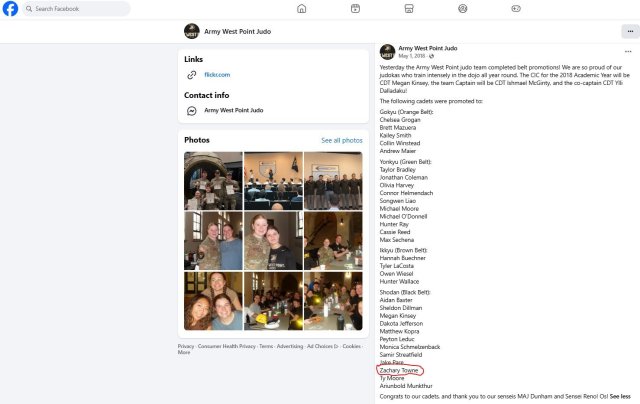Open Army West Point Judo post author name
Screen dimensions: 640x404
click(x=428, y=48)
